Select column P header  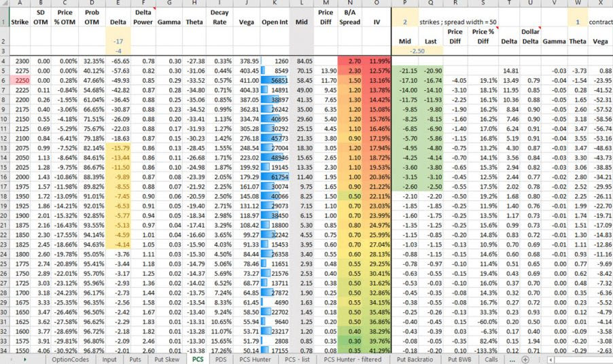point(404,3)
